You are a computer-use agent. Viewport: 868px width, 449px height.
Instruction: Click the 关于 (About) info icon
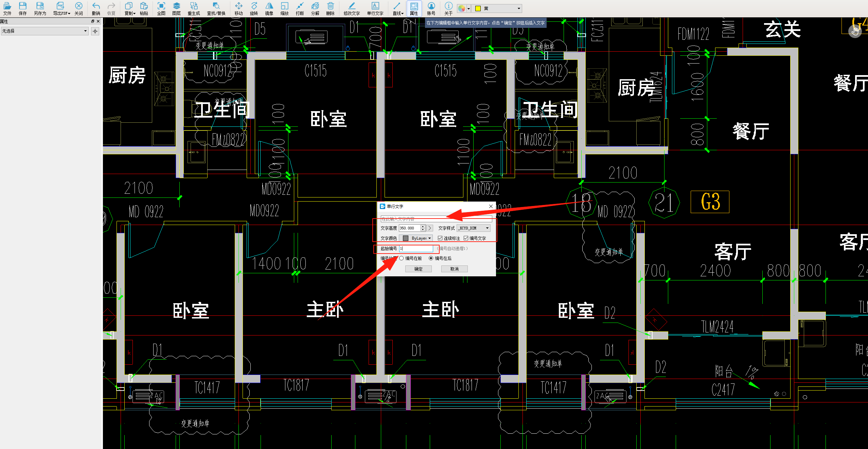pyautogui.click(x=448, y=8)
